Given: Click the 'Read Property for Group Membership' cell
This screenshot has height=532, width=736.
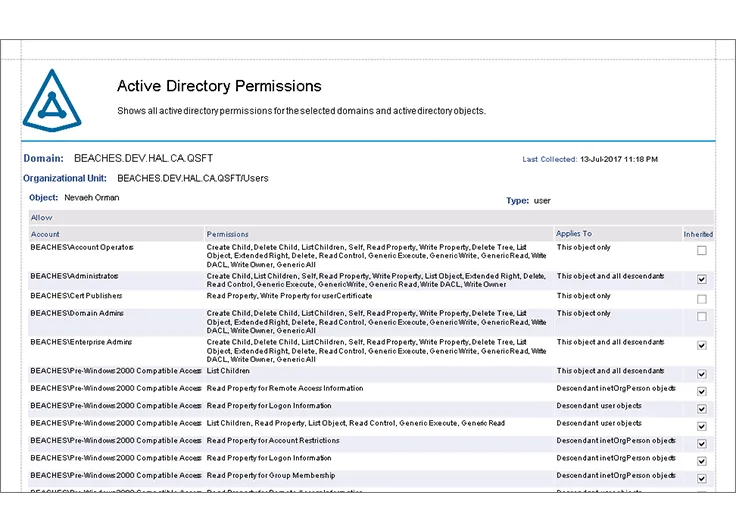Looking at the screenshot, I should (271, 475).
